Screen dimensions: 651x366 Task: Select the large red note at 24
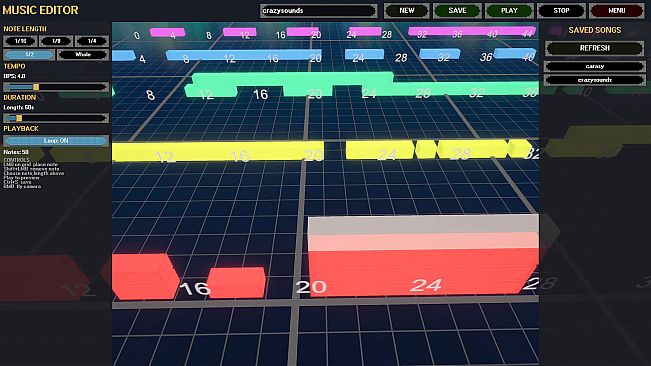(x=423, y=255)
